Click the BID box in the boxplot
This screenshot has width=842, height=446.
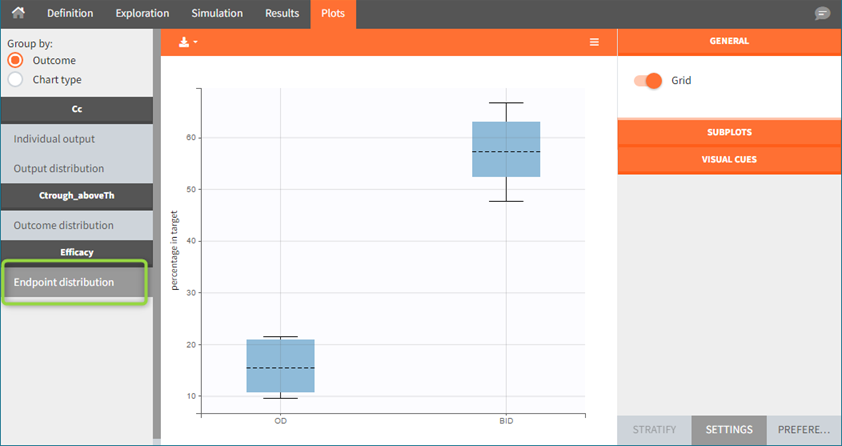pos(506,149)
